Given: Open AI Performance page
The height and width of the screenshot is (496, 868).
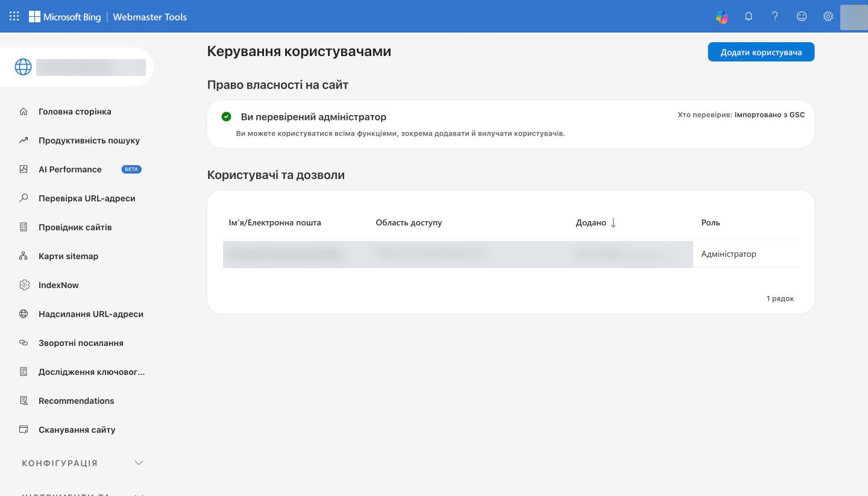Looking at the screenshot, I should coord(70,169).
